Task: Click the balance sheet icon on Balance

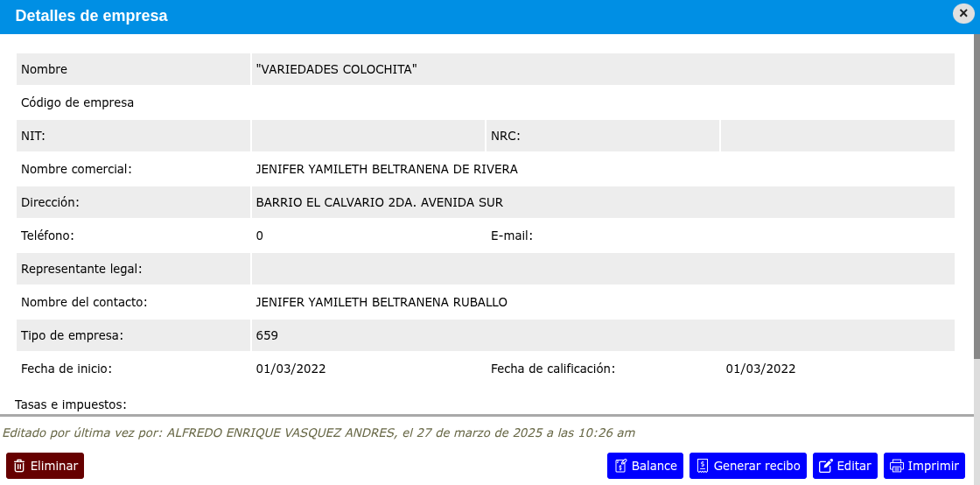Action: (x=620, y=466)
